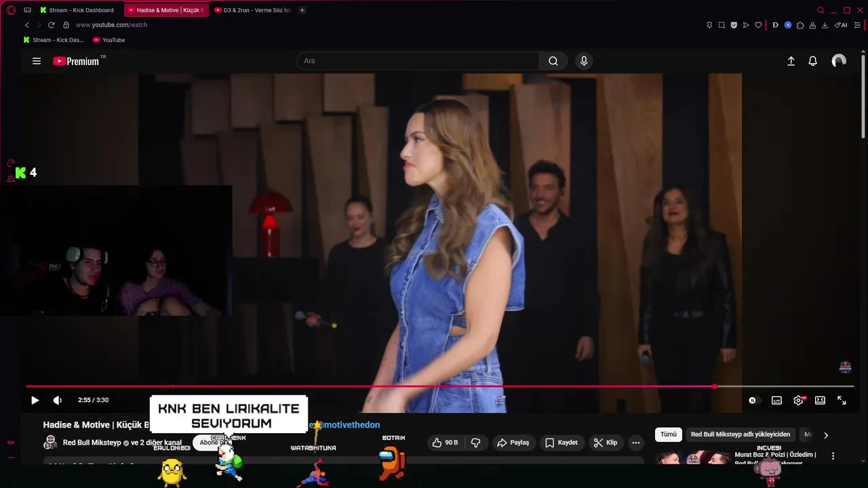The image size is (868, 488).
Task: Click the Kick viewer count overlay
Action: click(x=26, y=173)
